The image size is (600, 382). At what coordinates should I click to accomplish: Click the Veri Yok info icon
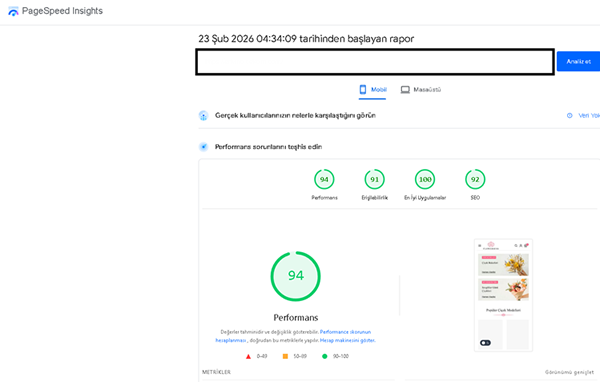point(570,115)
